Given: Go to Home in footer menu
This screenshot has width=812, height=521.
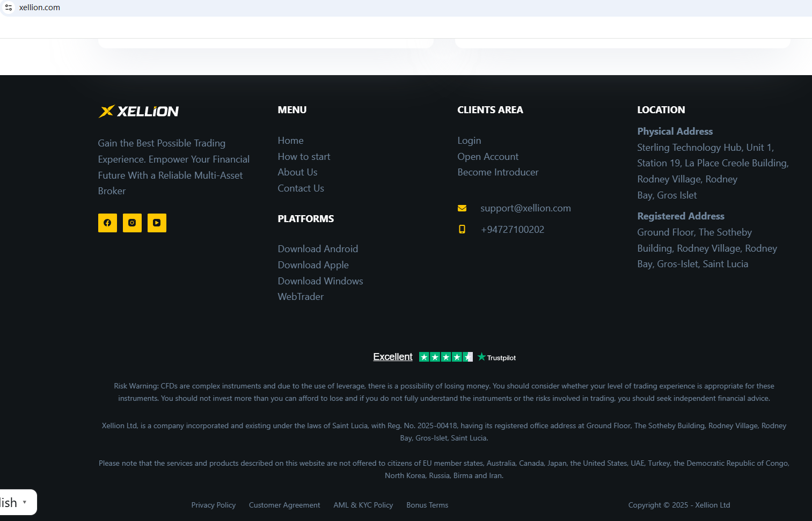Looking at the screenshot, I should (x=291, y=141).
